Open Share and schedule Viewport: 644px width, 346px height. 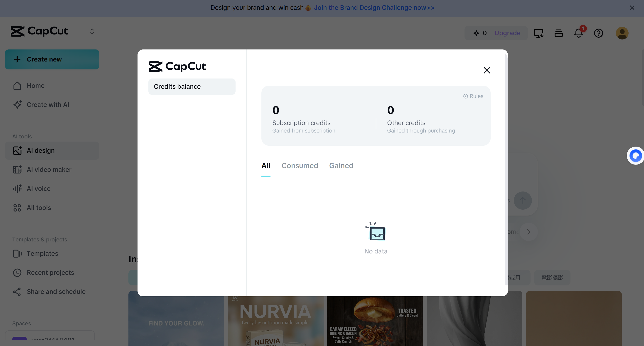pyautogui.click(x=56, y=292)
